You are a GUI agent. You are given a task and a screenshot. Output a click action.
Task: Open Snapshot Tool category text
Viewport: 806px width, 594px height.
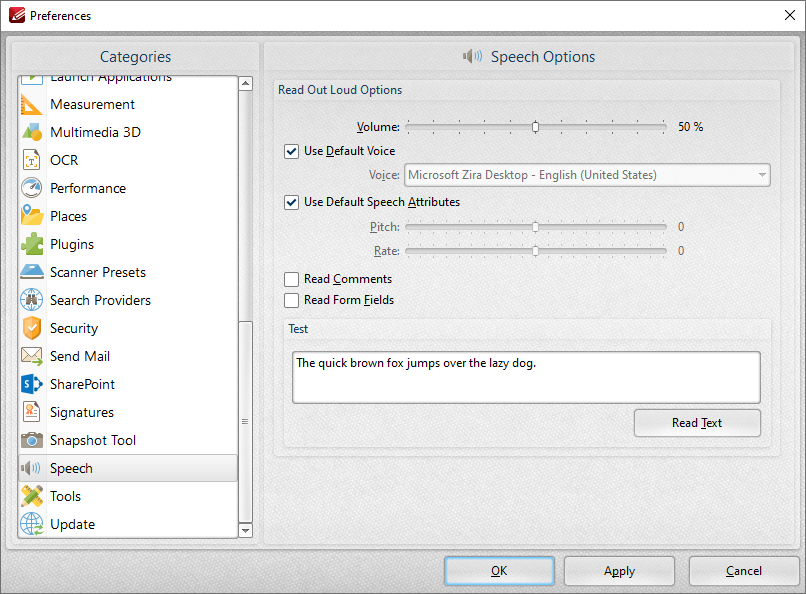93,440
